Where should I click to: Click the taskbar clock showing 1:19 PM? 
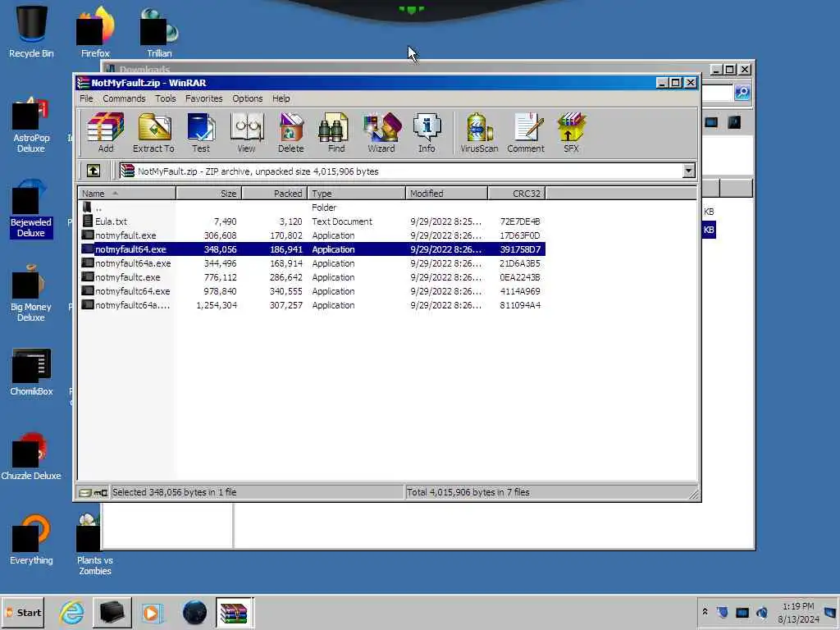point(798,612)
